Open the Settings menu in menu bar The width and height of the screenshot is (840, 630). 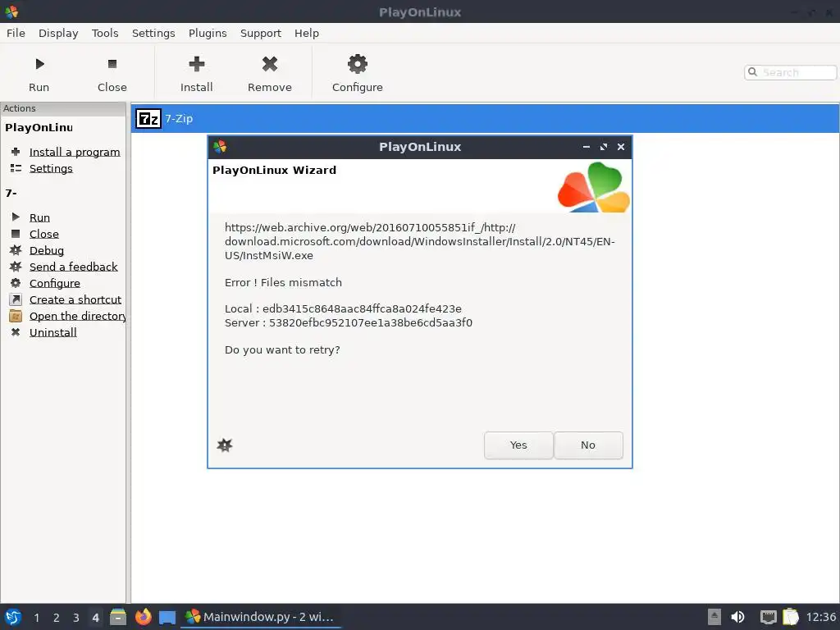click(153, 33)
